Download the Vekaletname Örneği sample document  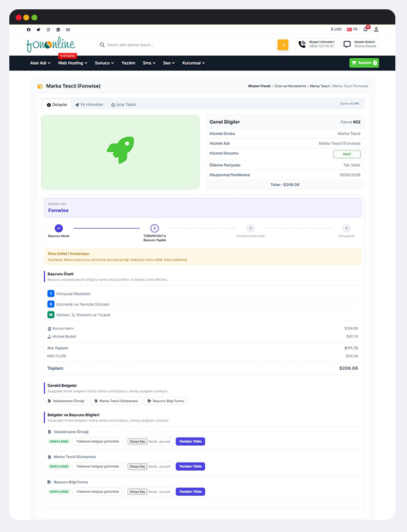point(66,401)
